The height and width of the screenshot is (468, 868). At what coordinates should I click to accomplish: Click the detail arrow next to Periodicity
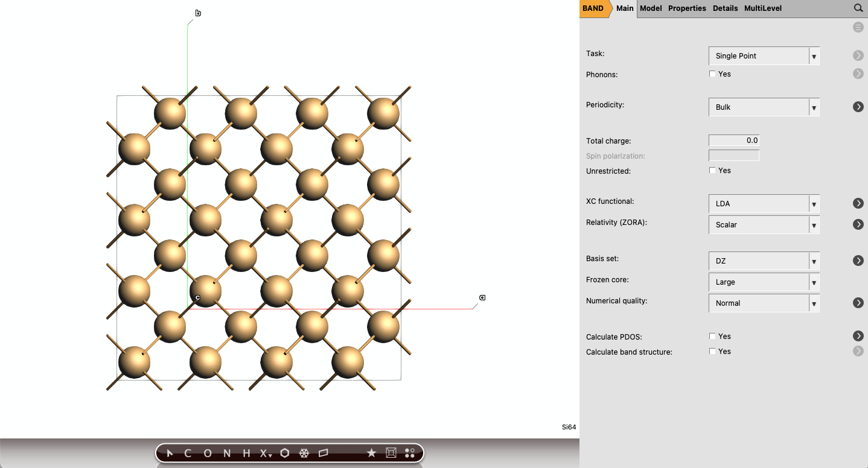[x=858, y=107]
